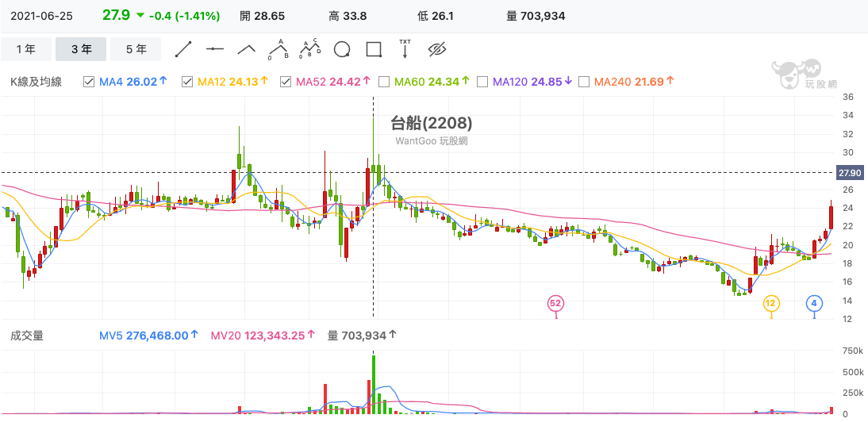Viewport: 868px width, 422px height.
Task: Switch chart range to 1年
Action: click(x=26, y=49)
